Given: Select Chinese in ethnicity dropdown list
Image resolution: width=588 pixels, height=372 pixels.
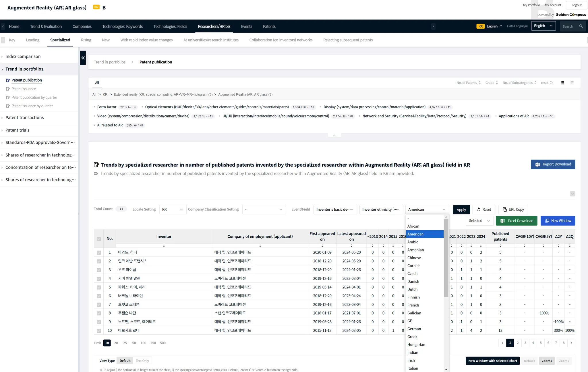Looking at the screenshot, I should point(414,258).
